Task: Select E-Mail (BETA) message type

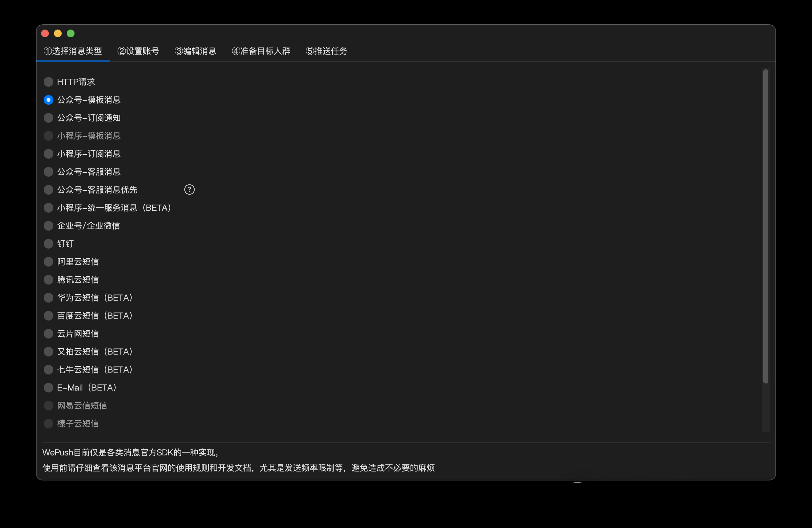Action: [49, 388]
